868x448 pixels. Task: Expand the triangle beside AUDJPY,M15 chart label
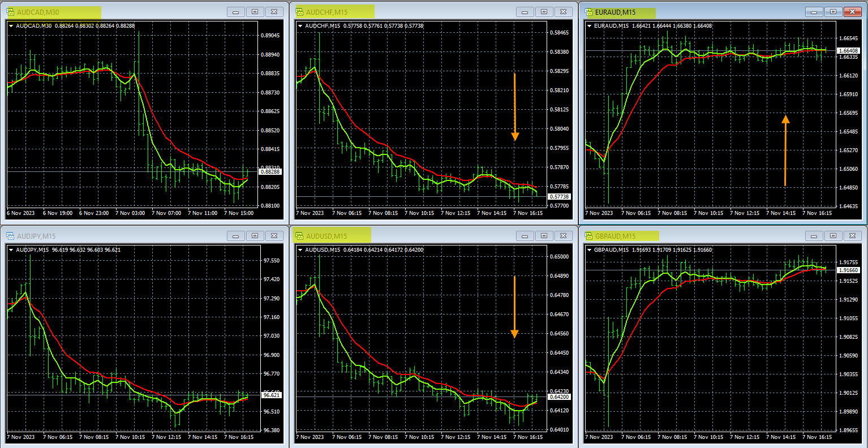[x=11, y=249]
